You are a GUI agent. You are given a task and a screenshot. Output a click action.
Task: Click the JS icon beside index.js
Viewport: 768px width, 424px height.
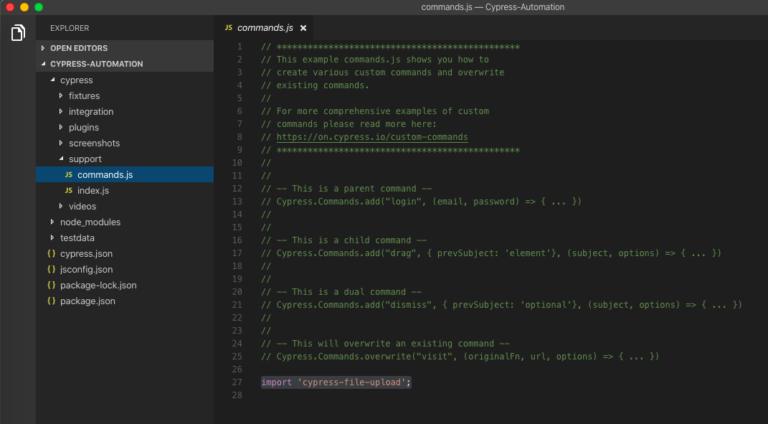point(68,190)
